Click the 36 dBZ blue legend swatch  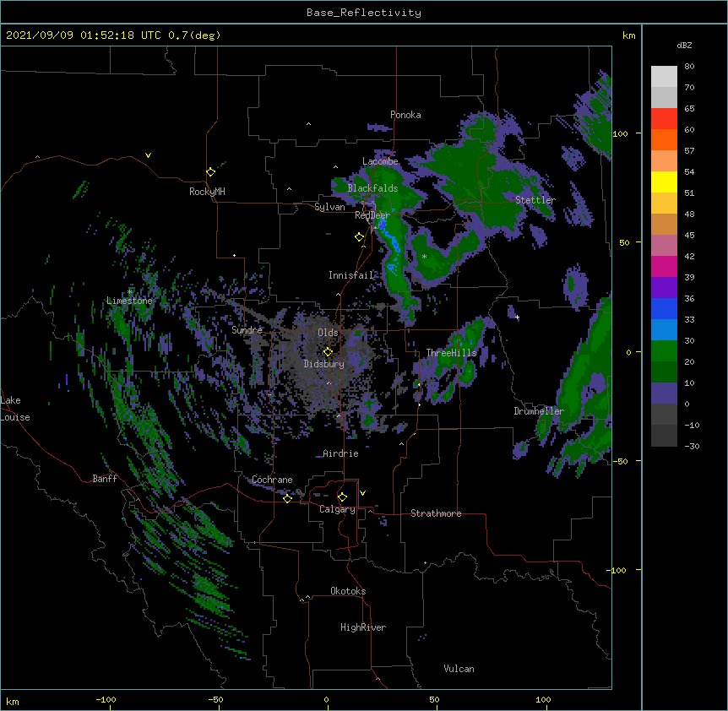click(x=664, y=308)
